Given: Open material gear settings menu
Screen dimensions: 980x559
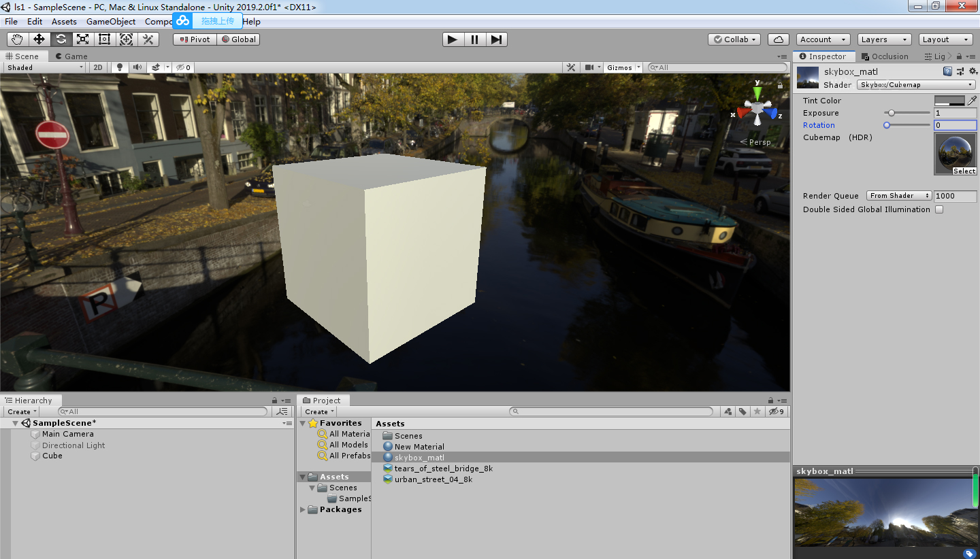Looking at the screenshot, I should tap(973, 71).
